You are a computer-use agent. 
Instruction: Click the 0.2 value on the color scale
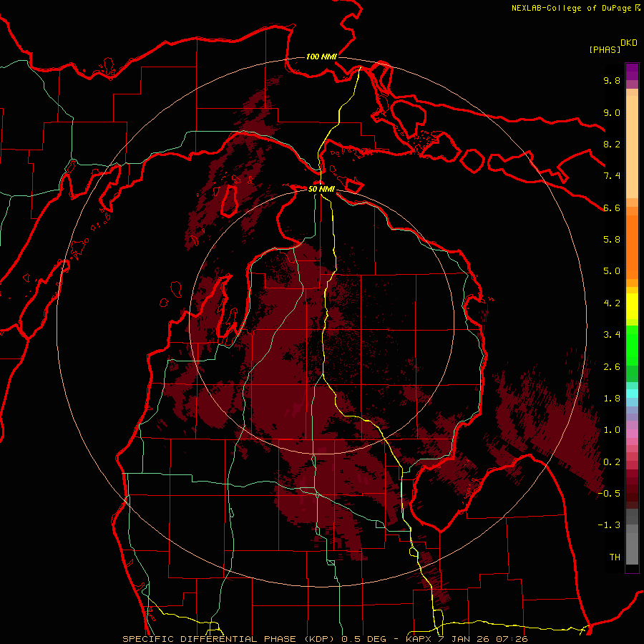612,462
